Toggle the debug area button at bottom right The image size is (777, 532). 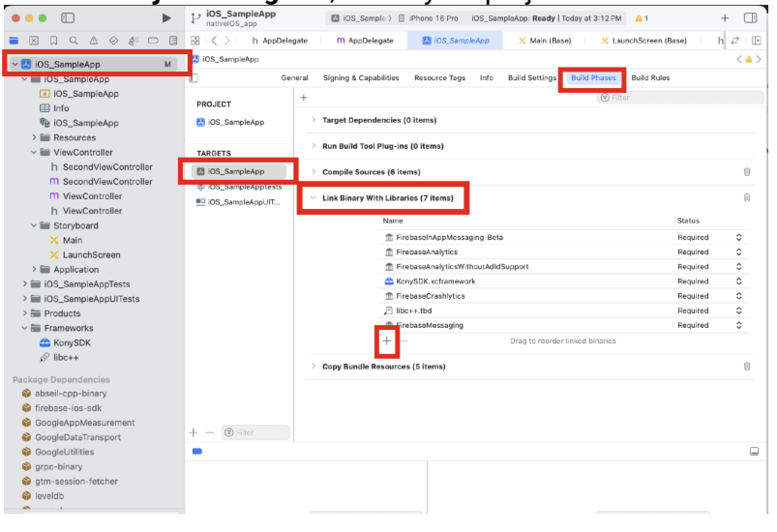coord(754,451)
